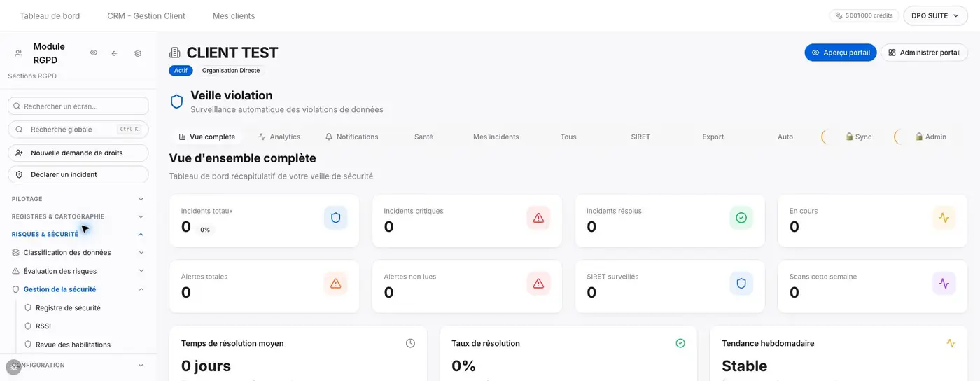Screen dimensions: 980x381
Task: Click the Organisation Directe badge
Action: tap(231, 71)
